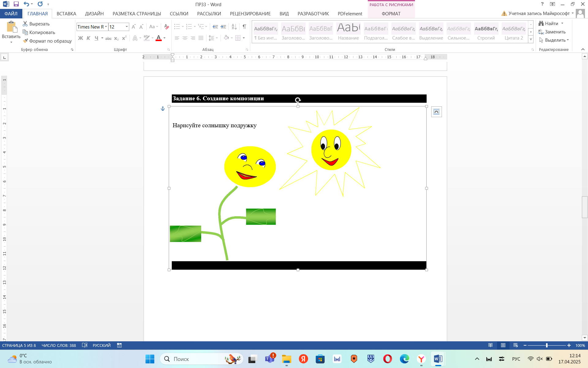Image resolution: width=588 pixels, height=368 pixels.
Task: Click the zoom out minus icon
Action: 525,345
